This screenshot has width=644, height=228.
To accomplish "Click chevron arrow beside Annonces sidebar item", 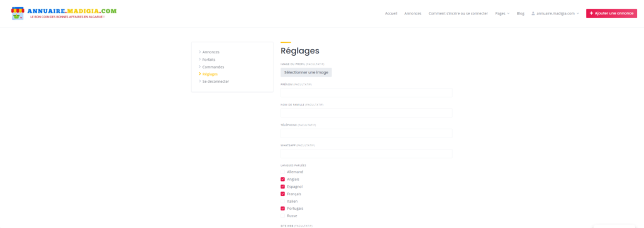I will click(x=199, y=52).
